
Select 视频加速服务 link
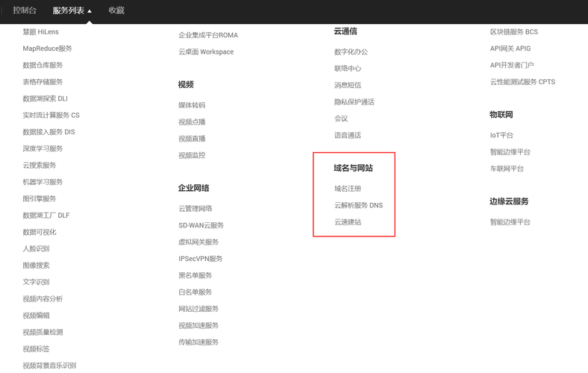coord(198,325)
